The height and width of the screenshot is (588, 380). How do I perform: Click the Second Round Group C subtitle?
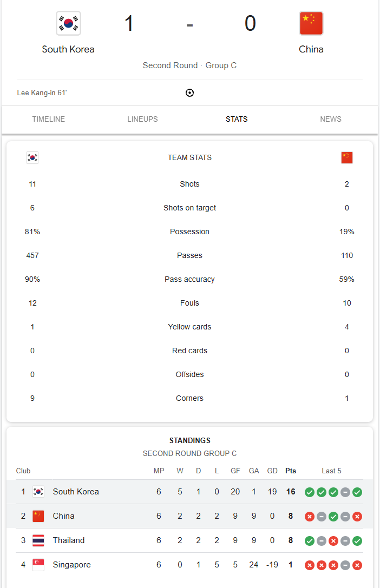pos(189,454)
